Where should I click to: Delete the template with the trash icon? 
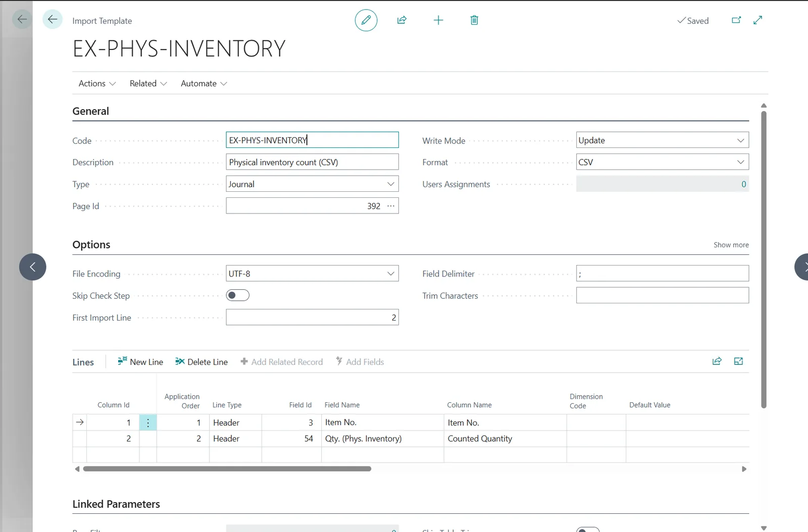click(474, 20)
